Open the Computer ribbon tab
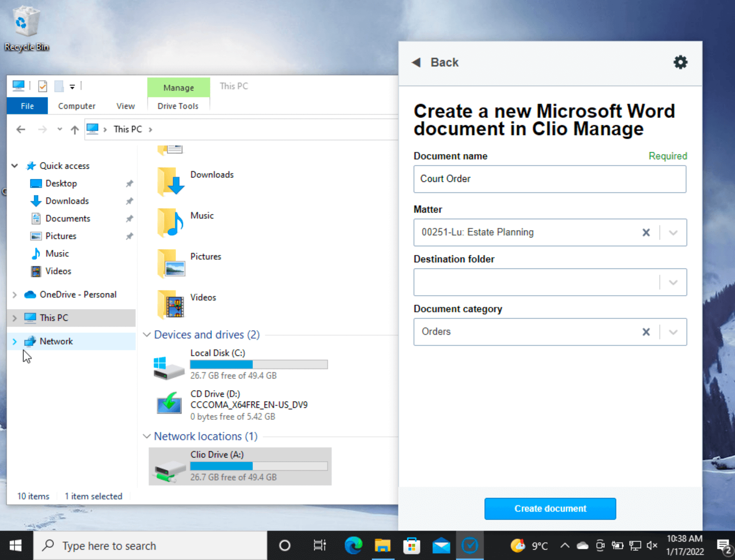 tap(77, 106)
